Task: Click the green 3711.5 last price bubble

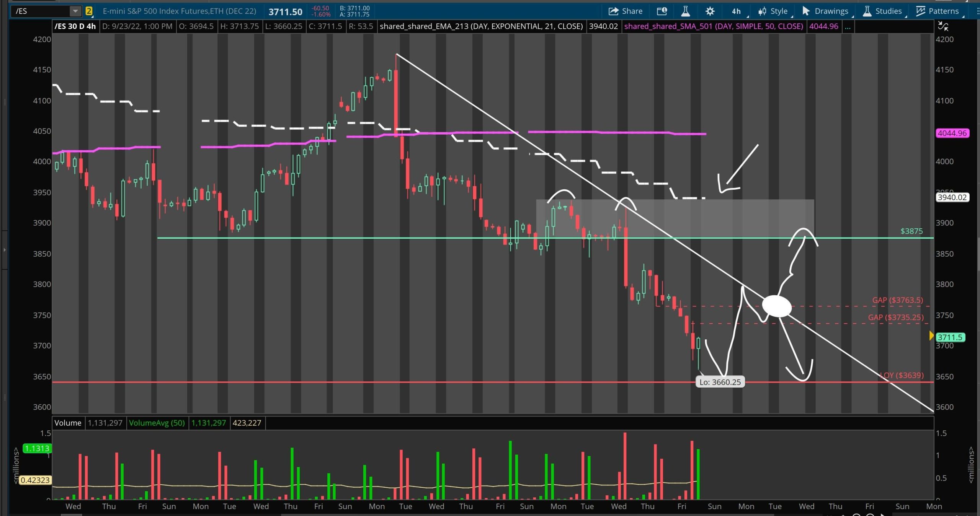Action: [x=950, y=337]
